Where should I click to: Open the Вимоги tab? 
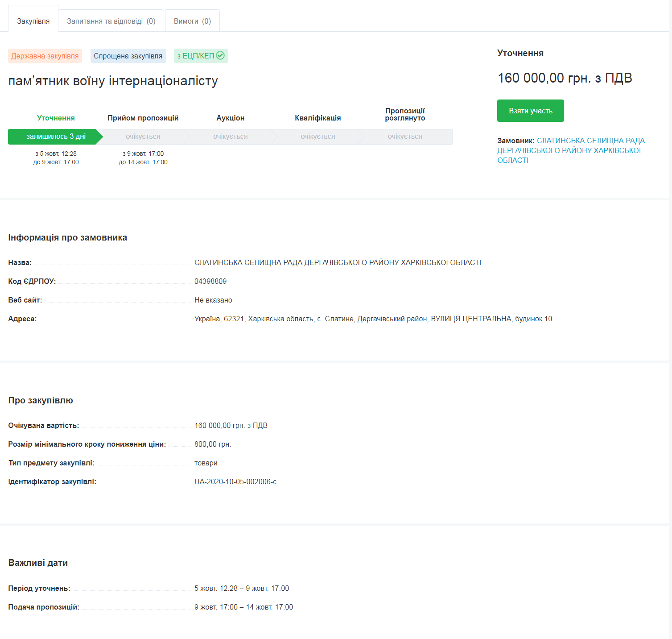point(192,21)
